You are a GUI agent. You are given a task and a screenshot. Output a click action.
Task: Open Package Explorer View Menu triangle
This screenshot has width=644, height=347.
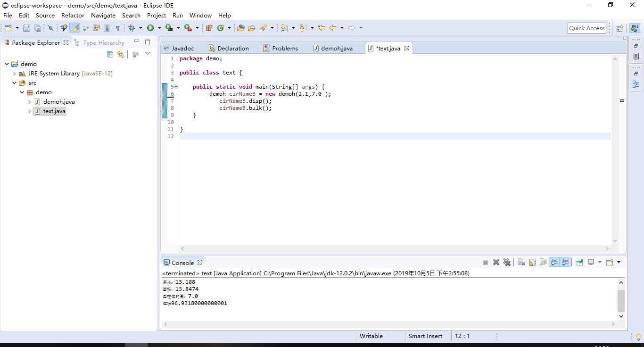point(148,54)
